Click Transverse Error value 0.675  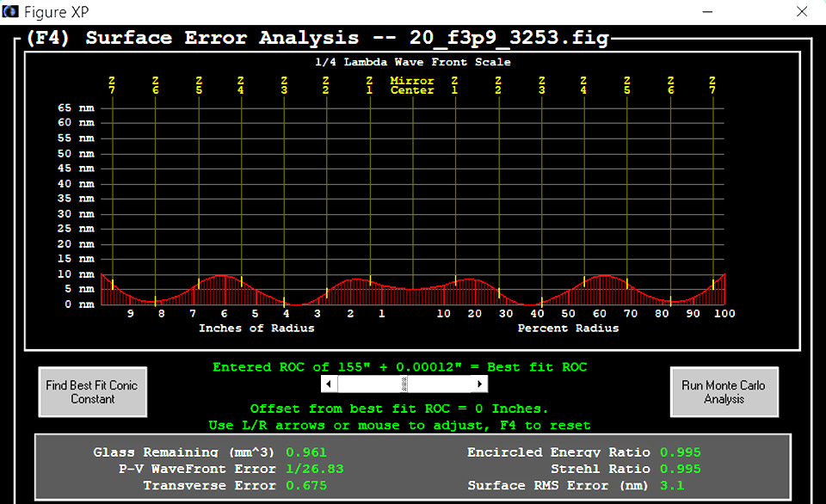(305, 486)
